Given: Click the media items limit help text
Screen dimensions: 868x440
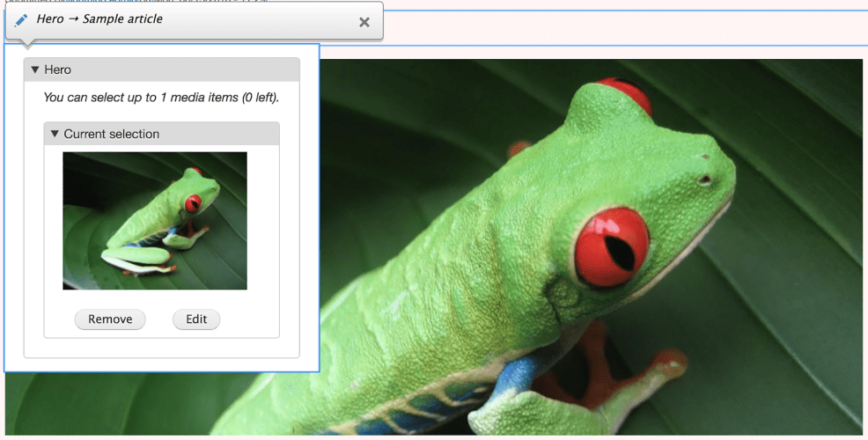Looking at the screenshot, I should tap(161, 98).
